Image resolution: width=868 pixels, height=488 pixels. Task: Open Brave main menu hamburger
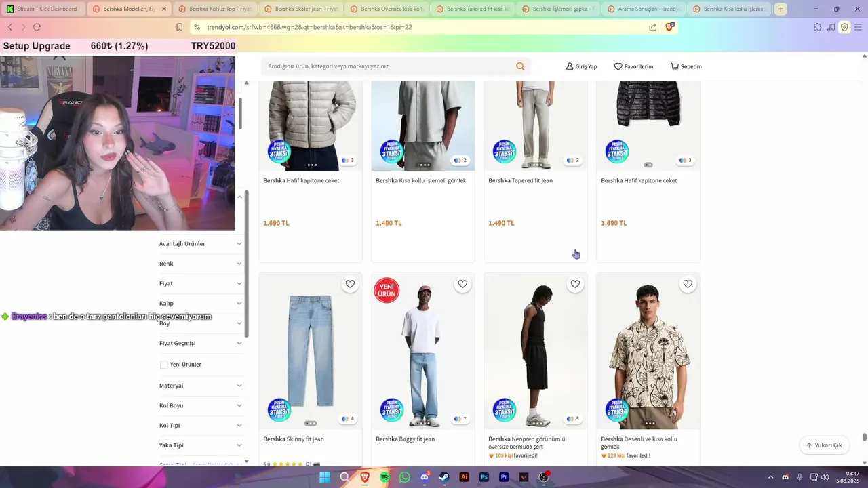click(x=858, y=27)
